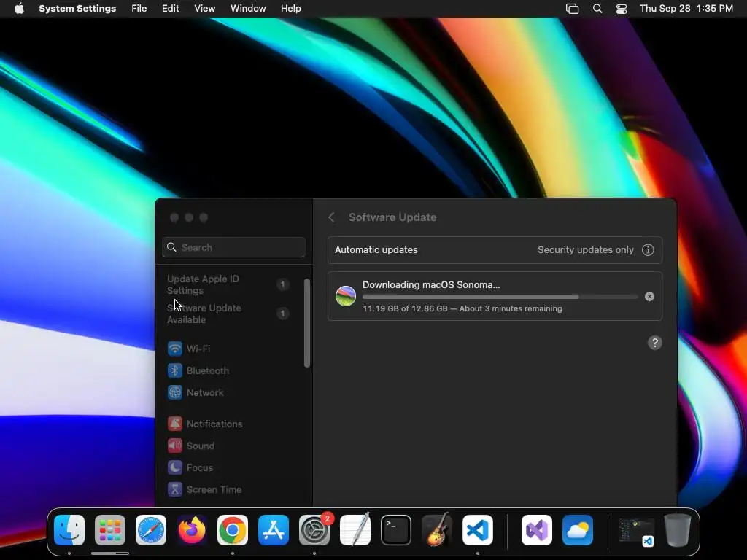Screen dimensions: 747x560
Task: Open Visual Studio (purple) from the Dock
Action: (x=537, y=530)
